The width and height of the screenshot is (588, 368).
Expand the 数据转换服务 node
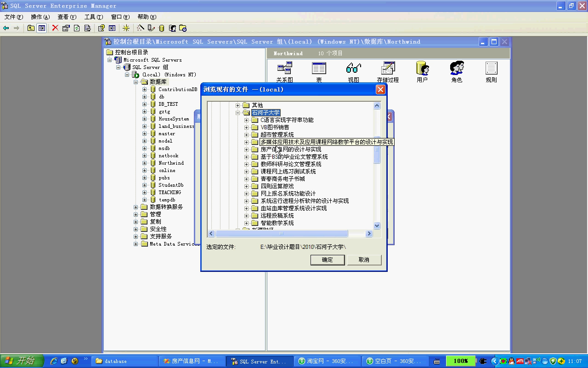tap(136, 207)
